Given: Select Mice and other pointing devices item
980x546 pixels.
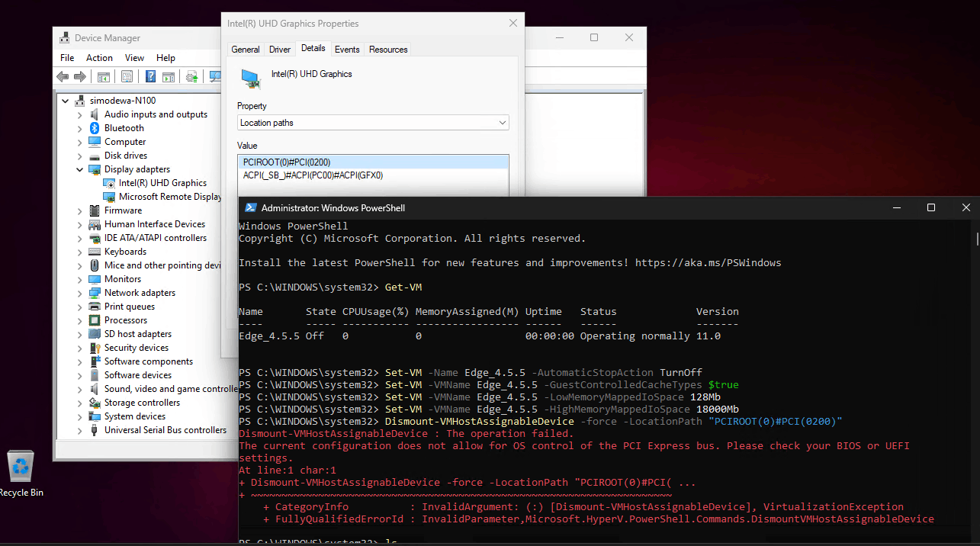Looking at the screenshot, I should coord(162,265).
